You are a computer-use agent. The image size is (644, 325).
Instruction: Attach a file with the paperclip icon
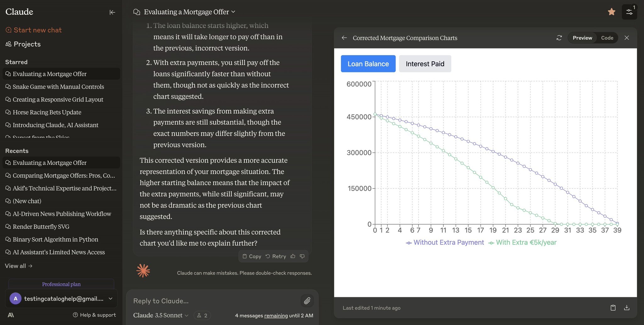pyautogui.click(x=307, y=301)
